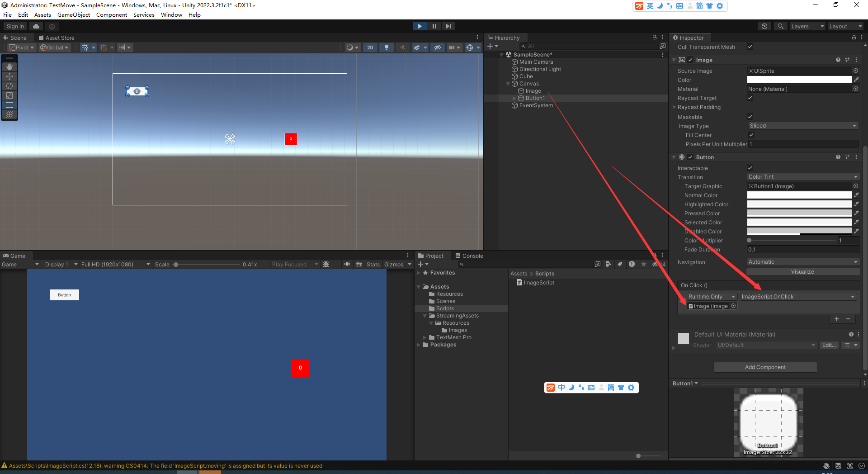Select the Move tool
The width and height of the screenshot is (868, 474).
click(x=9, y=76)
